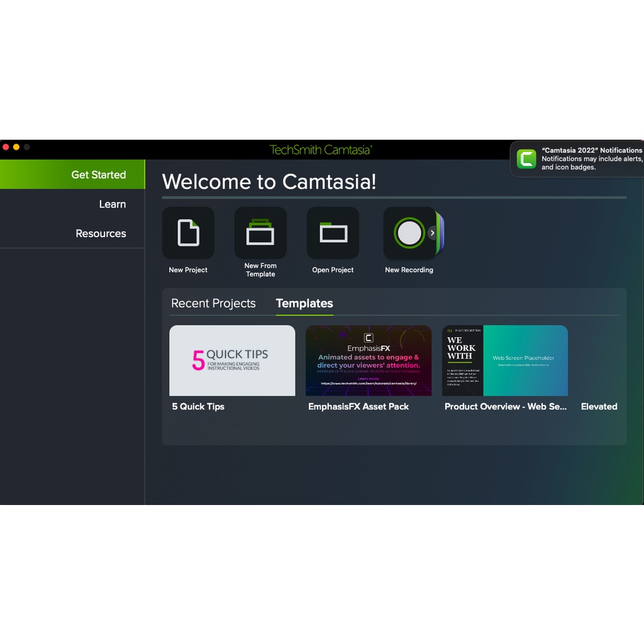The image size is (644, 644).
Task: Go to the Learn sidebar section
Action: (x=112, y=204)
